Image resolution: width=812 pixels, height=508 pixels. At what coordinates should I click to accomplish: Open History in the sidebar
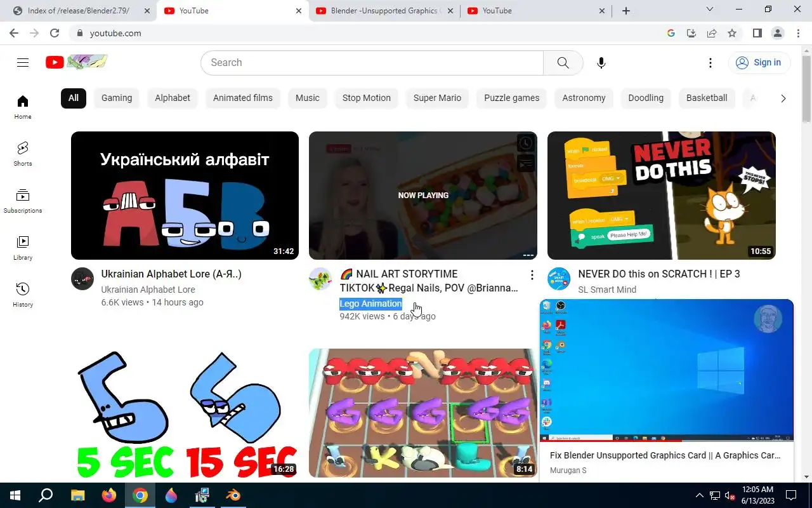tap(23, 295)
